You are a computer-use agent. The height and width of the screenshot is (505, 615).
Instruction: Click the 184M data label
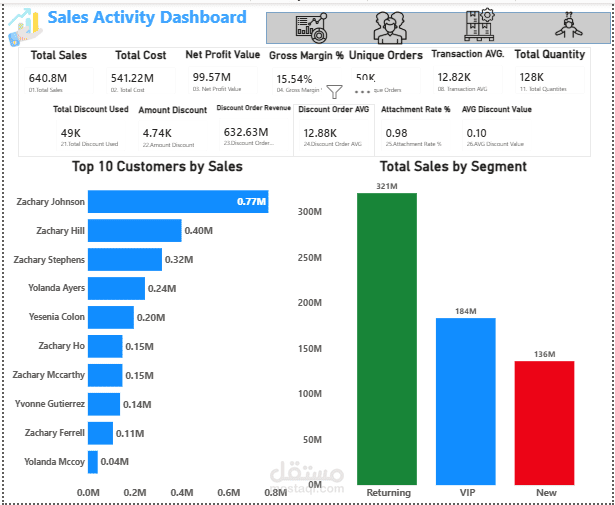(x=466, y=311)
